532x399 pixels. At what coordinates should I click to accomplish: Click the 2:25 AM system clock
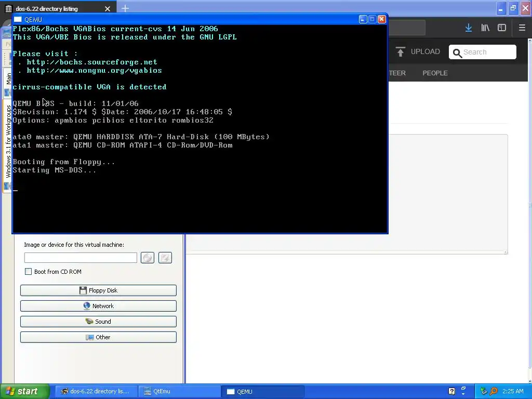[x=513, y=391]
